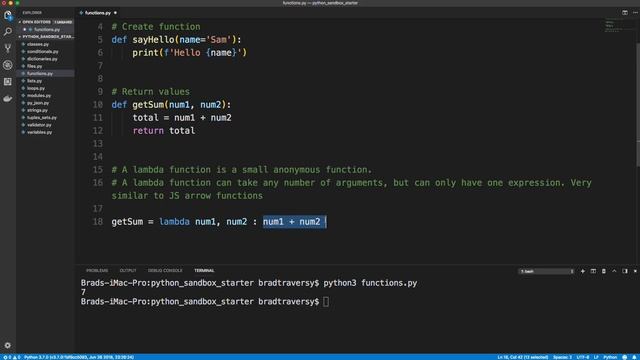640x360 pixels.
Task: Click the Ln 18, Col 42 cursor position
Action: click(523, 357)
